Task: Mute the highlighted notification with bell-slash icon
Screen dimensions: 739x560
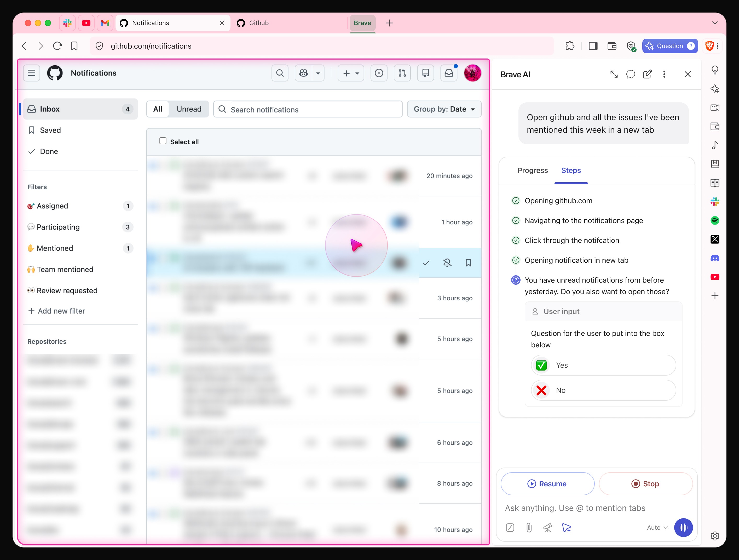Action: point(447,263)
